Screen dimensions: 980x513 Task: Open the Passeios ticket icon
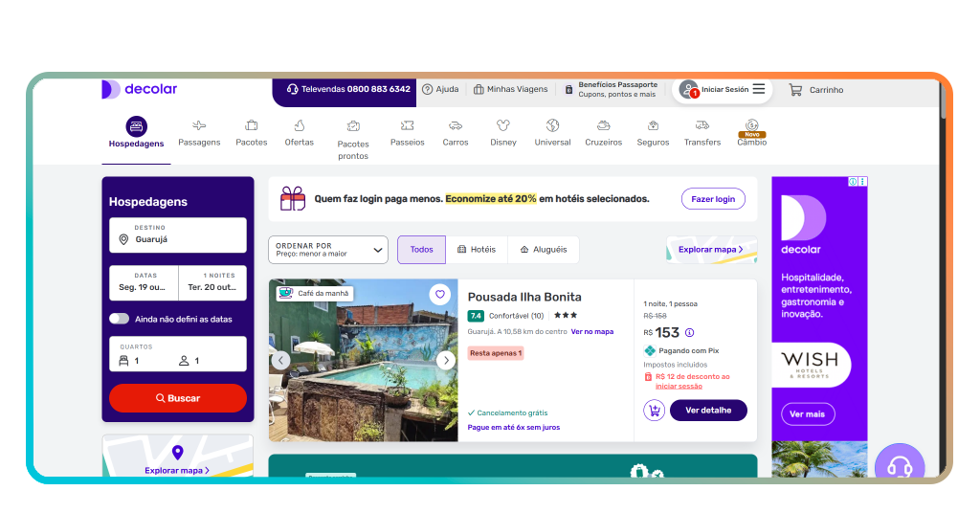coord(408,125)
